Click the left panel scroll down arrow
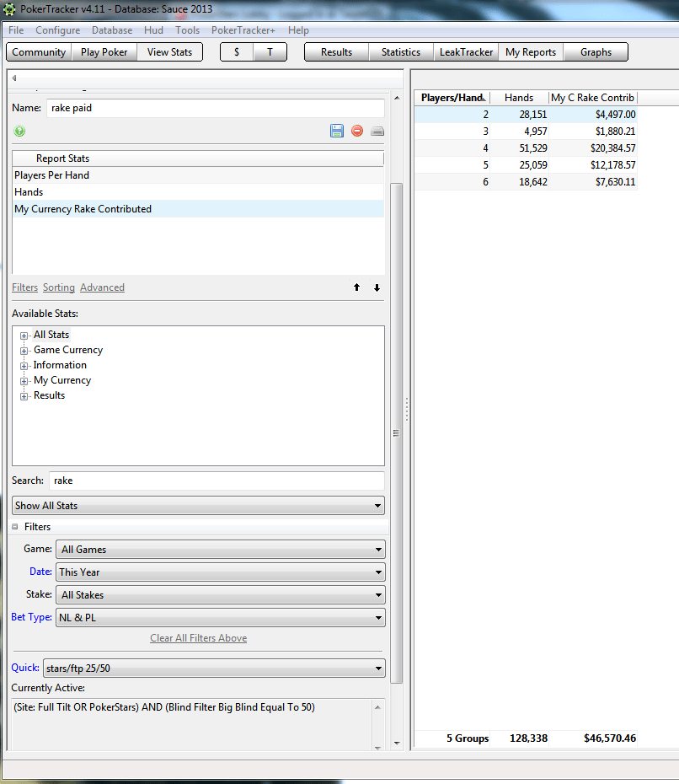The image size is (679, 784). (397, 743)
